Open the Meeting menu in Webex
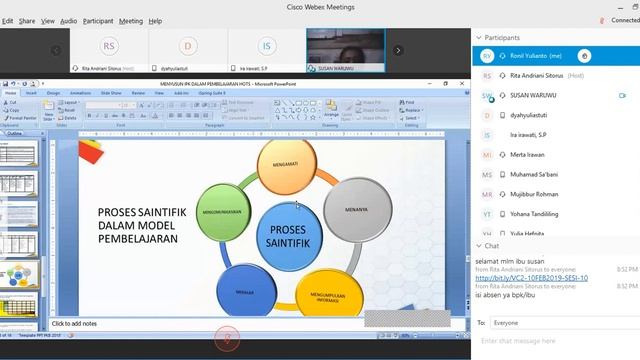The width and height of the screenshot is (640, 360). coord(131,21)
